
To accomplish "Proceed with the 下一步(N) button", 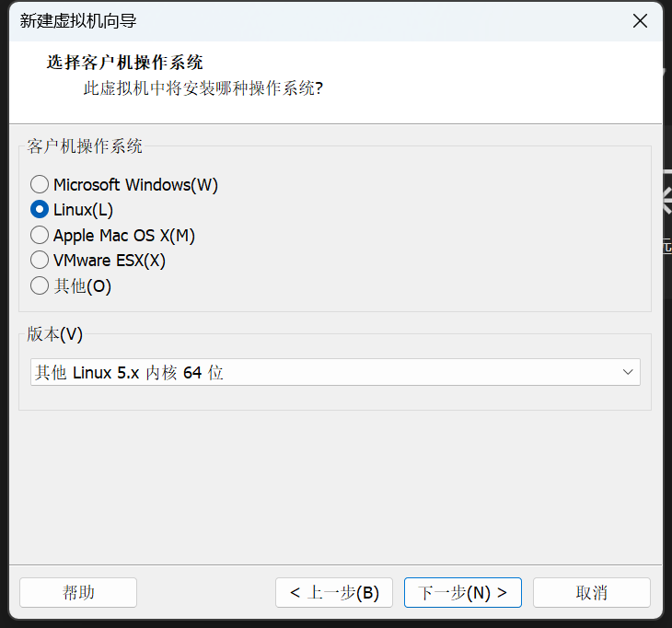I will pos(462,593).
